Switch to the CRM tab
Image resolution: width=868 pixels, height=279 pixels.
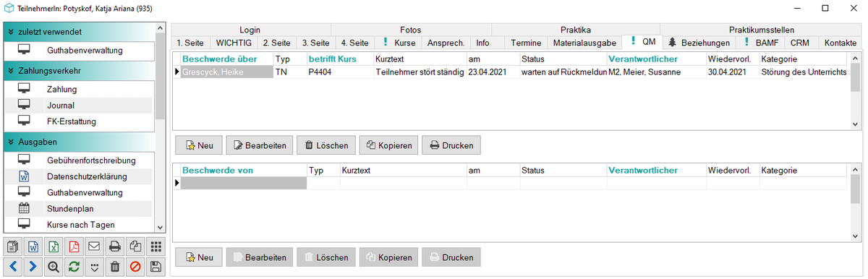[x=799, y=43]
